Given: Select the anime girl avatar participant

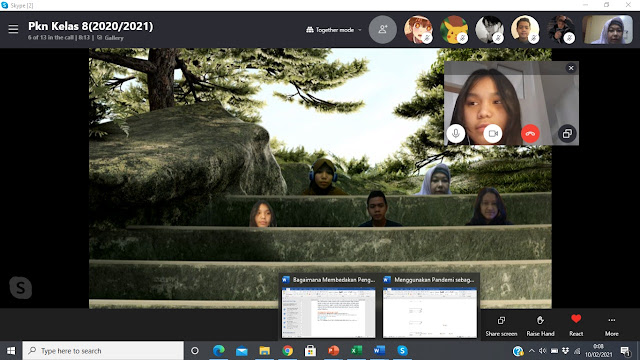Looking at the screenshot, I should [418, 29].
